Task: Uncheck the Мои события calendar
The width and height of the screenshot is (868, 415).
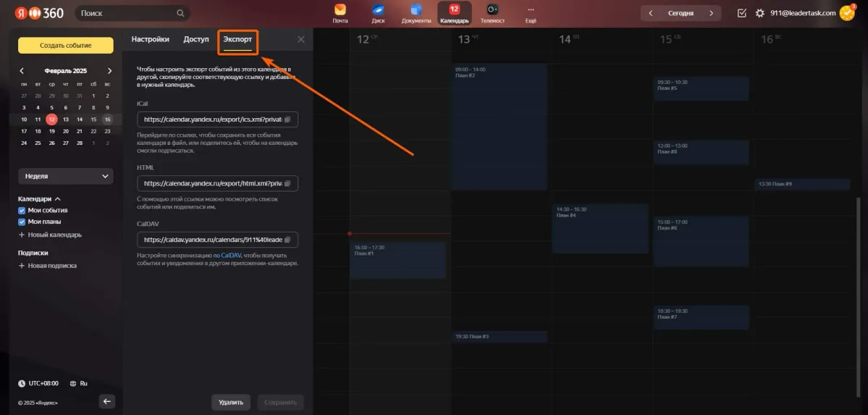Action: (22, 211)
